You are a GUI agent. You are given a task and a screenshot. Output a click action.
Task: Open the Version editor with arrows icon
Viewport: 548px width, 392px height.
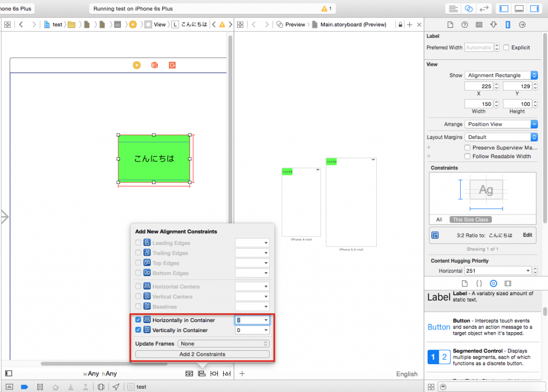[x=484, y=9]
